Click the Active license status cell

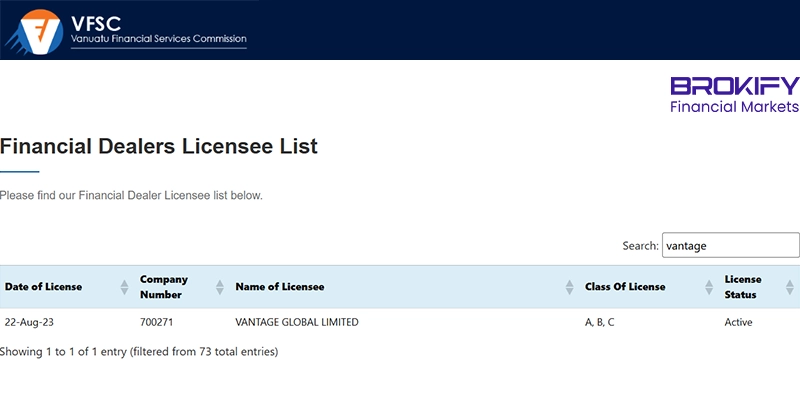click(739, 322)
